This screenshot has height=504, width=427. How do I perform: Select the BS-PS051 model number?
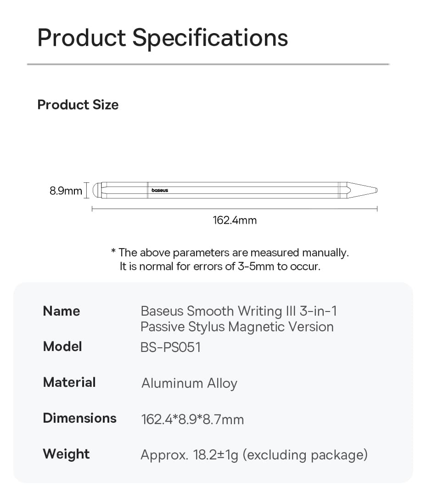point(171,347)
